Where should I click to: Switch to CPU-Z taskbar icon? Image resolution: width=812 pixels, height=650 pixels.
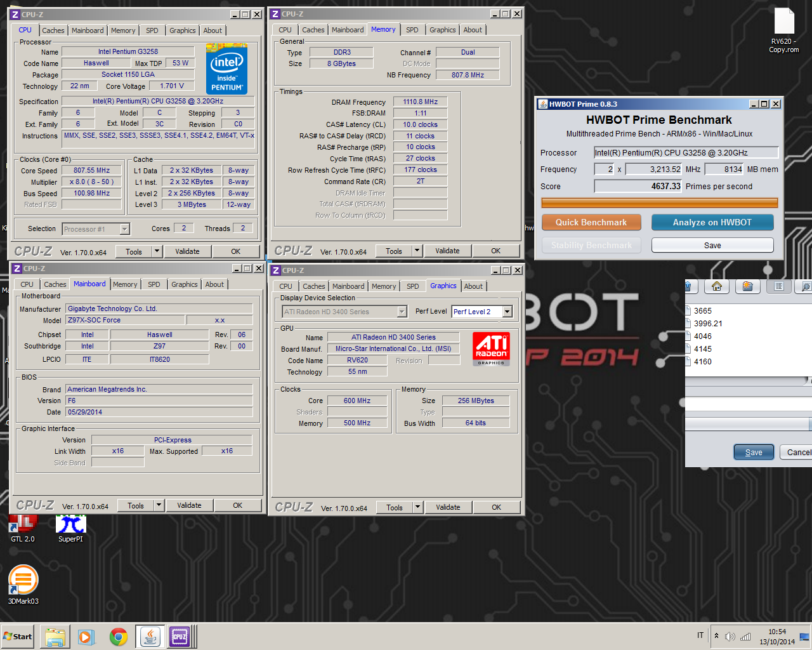[180, 637]
